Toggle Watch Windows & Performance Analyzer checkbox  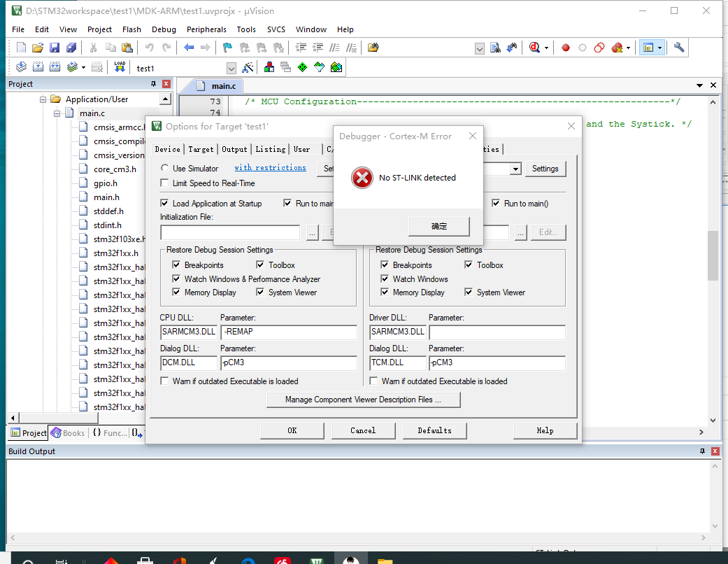[x=176, y=279]
